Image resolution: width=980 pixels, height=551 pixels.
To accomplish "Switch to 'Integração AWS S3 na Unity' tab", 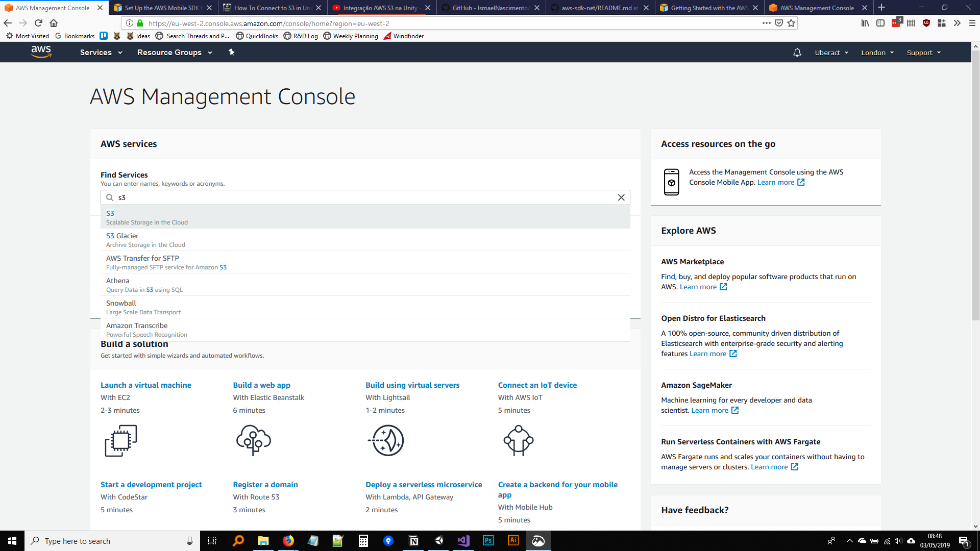I will [382, 8].
